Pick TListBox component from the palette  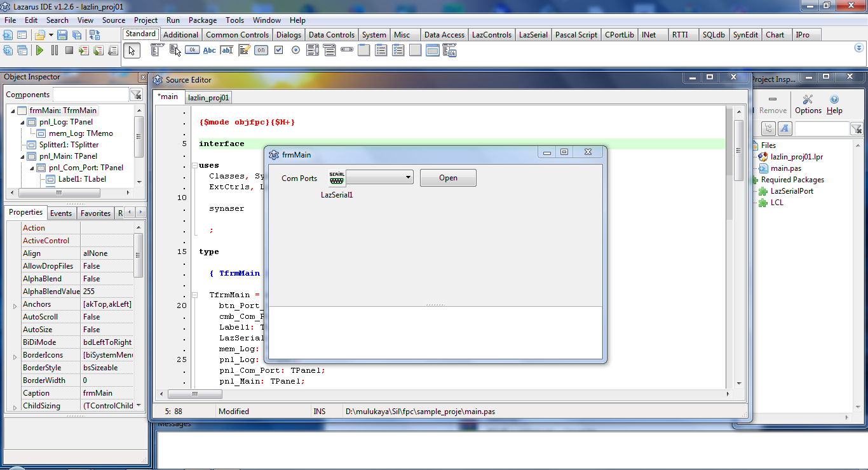(313, 50)
